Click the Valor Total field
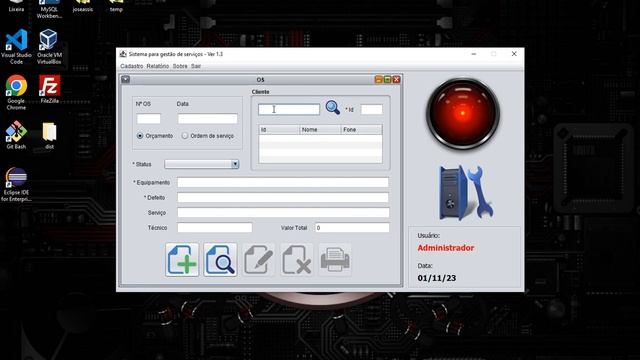Viewport: 640px width, 360px height. click(352, 228)
